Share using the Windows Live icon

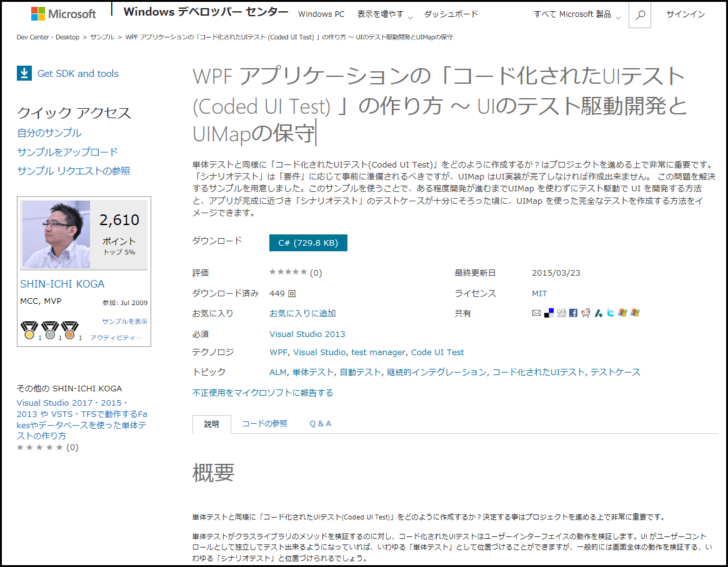click(623, 313)
